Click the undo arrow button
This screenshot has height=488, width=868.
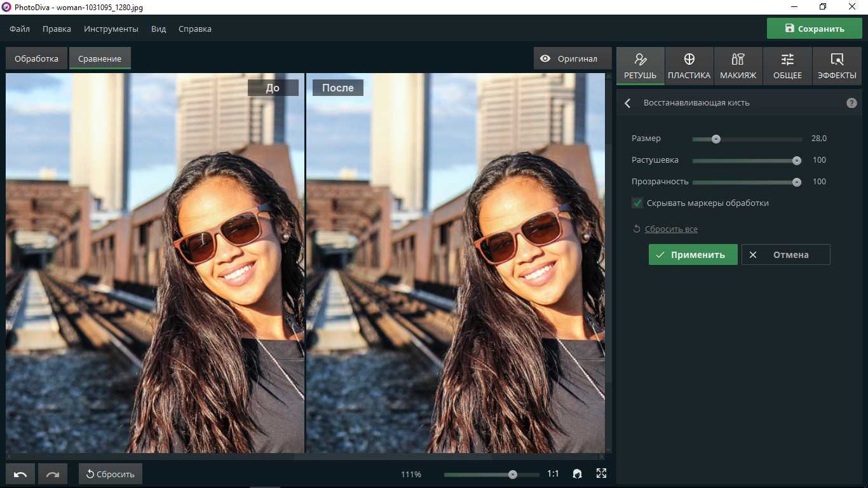[x=20, y=474]
